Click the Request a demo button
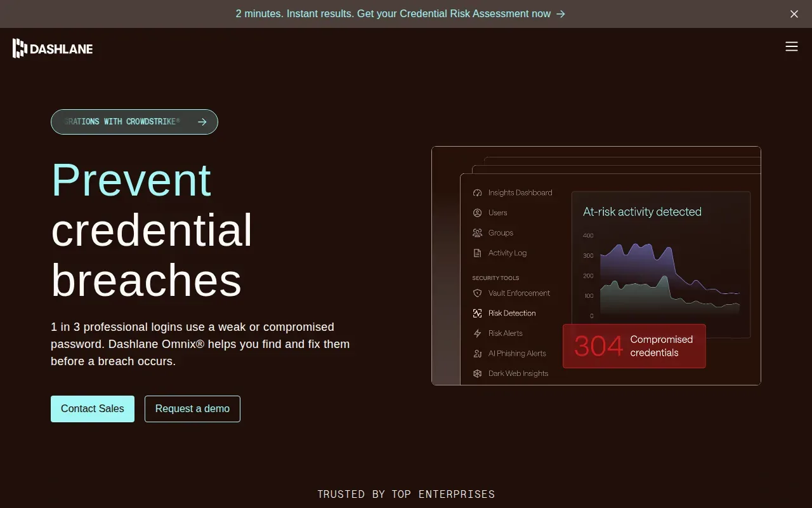The width and height of the screenshot is (812, 508). pyautogui.click(x=192, y=409)
